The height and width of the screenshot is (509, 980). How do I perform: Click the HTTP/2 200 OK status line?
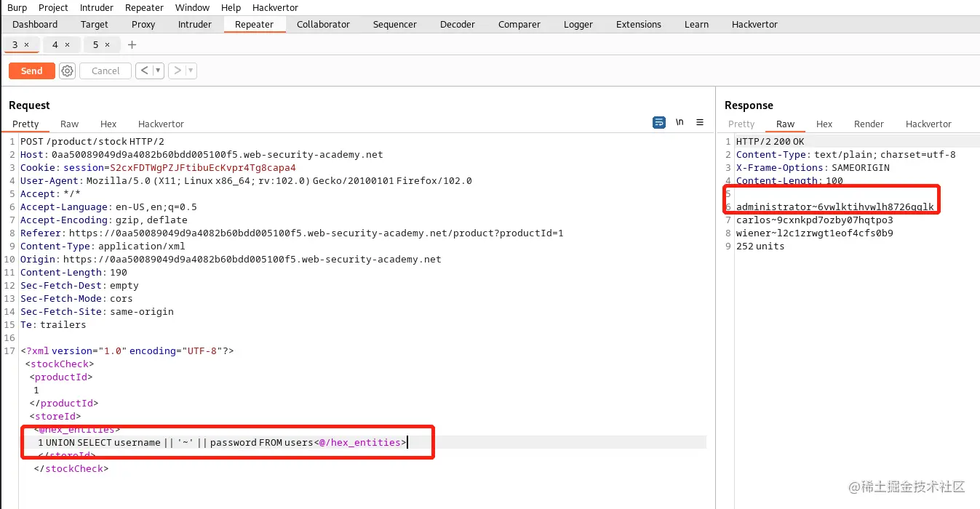[770, 142]
